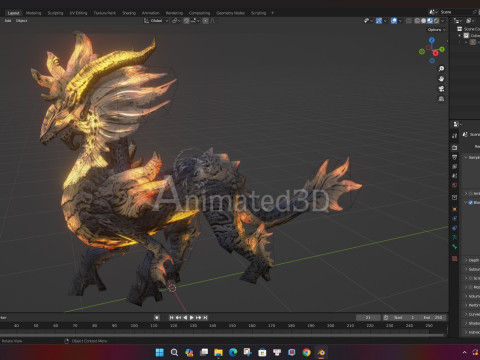Jump to timeline start frame
The width and height of the screenshot is (480, 360).
click(x=171, y=318)
